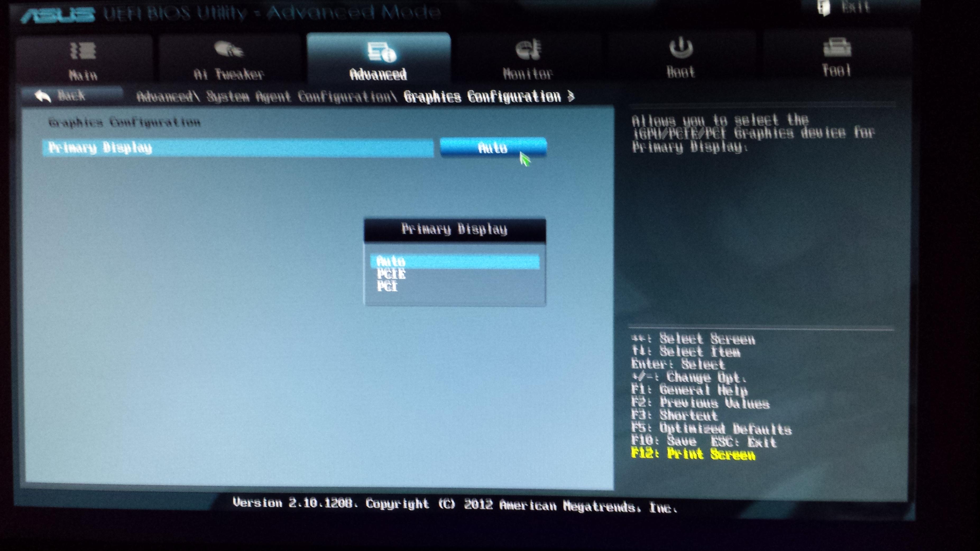Click the Back arrow icon
Screen dimensions: 980x551
point(43,96)
